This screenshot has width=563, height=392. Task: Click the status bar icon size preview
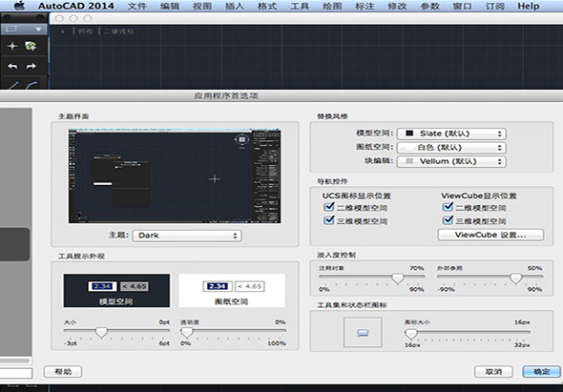(363, 333)
